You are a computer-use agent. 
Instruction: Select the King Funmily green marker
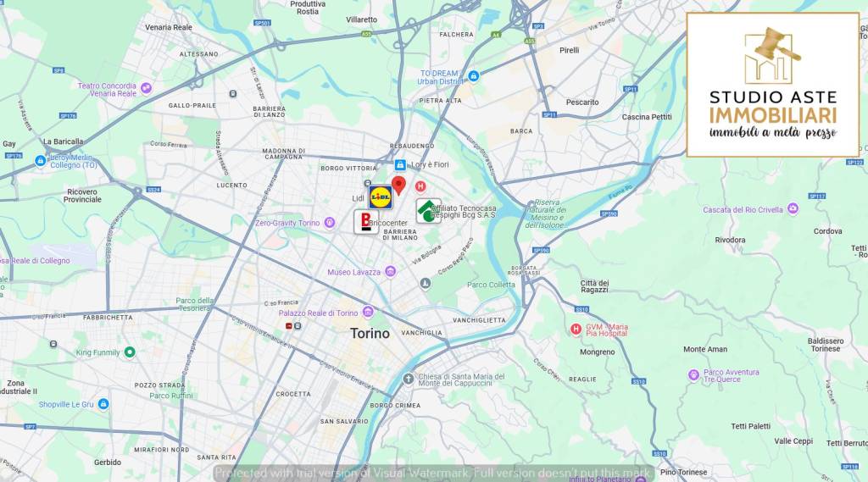[x=130, y=352]
